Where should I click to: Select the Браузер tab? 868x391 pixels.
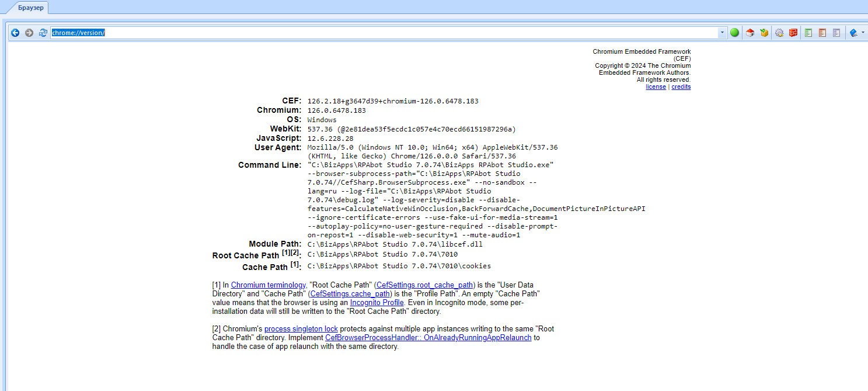coord(27,8)
